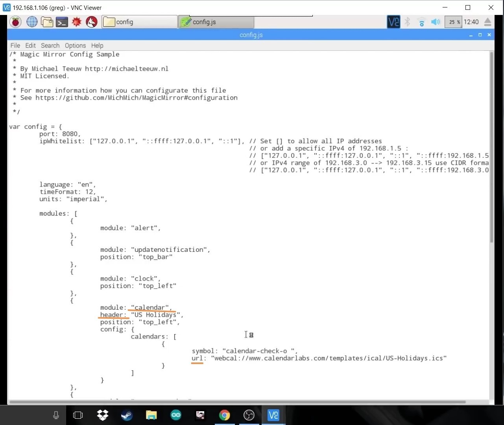Click the "US Holidays" header value

tap(155, 315)
